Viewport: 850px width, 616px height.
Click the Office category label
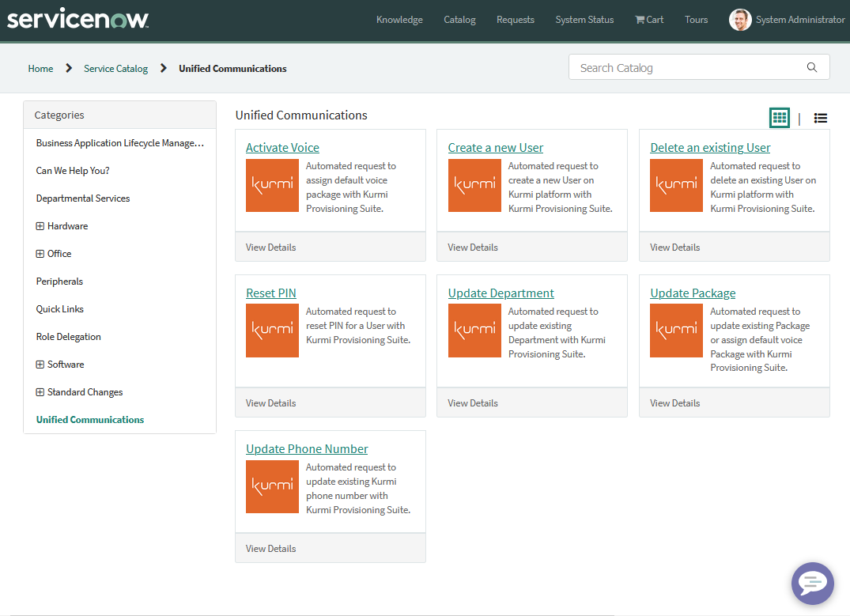[59, 254]
